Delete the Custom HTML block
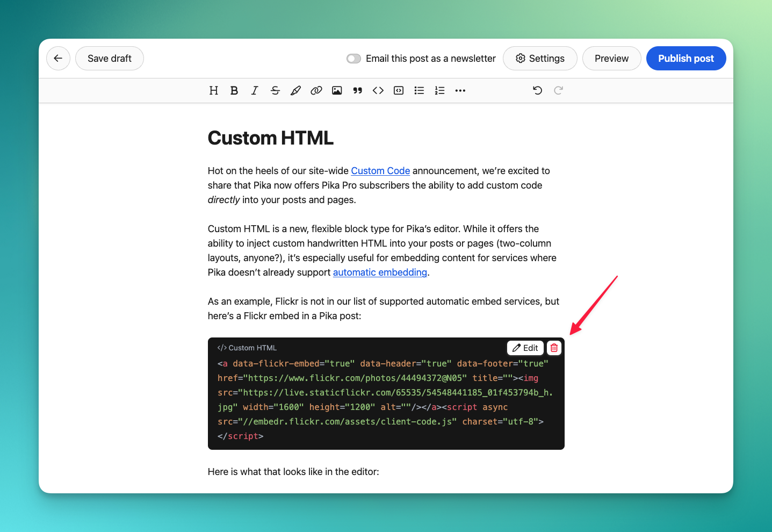This screenshot has height=532, width=772. point(554,348)
